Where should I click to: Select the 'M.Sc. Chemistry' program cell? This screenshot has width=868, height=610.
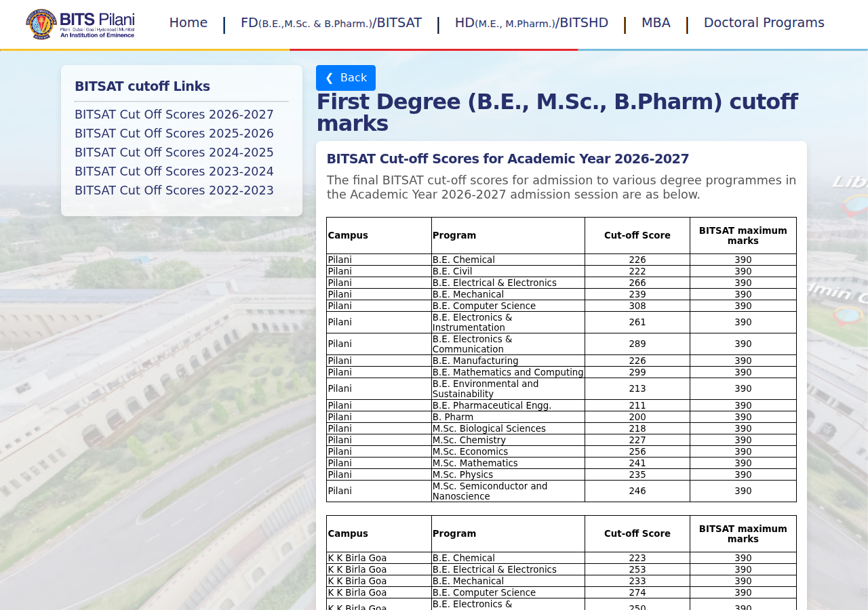coord(508,440)
